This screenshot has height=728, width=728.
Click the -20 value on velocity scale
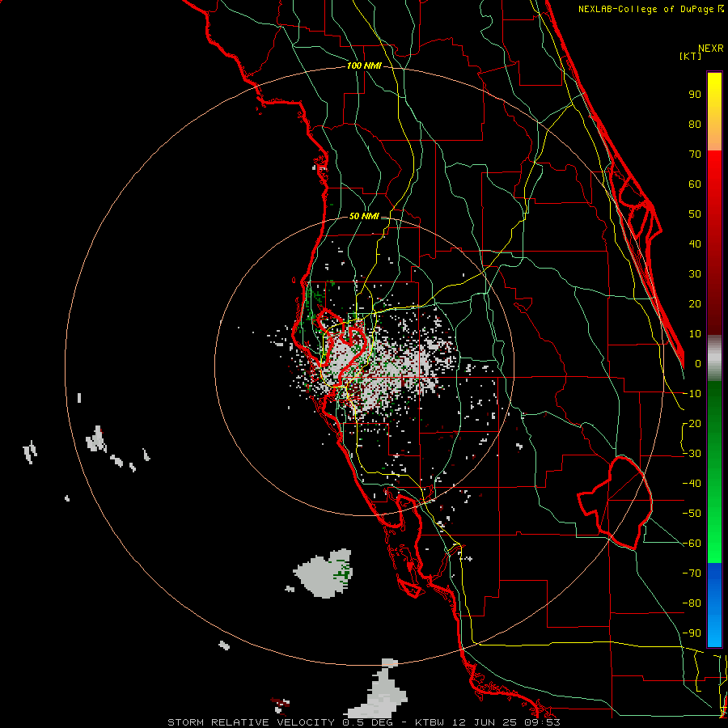(692, 423)
